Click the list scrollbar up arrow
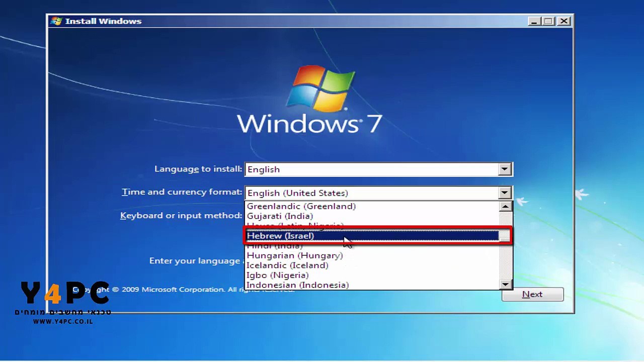This screenshot has width=644, height=362. point(506,206)
